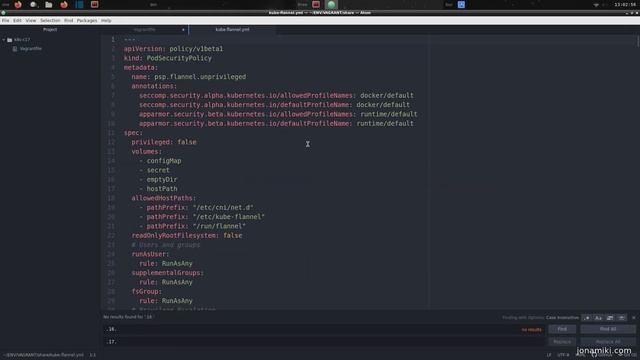
Task: Click 'privileged: false' line
Action: click(164, 142)
